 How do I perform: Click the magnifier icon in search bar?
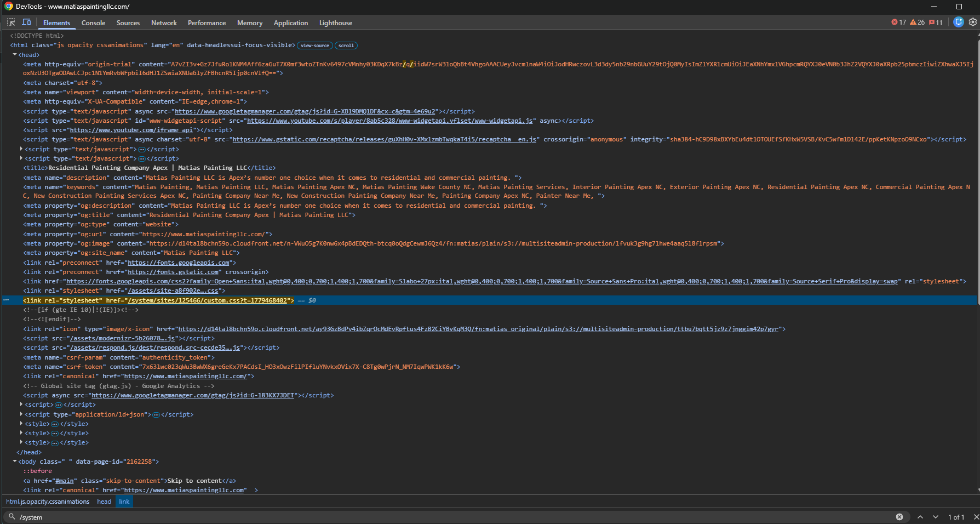click(12, 517)
